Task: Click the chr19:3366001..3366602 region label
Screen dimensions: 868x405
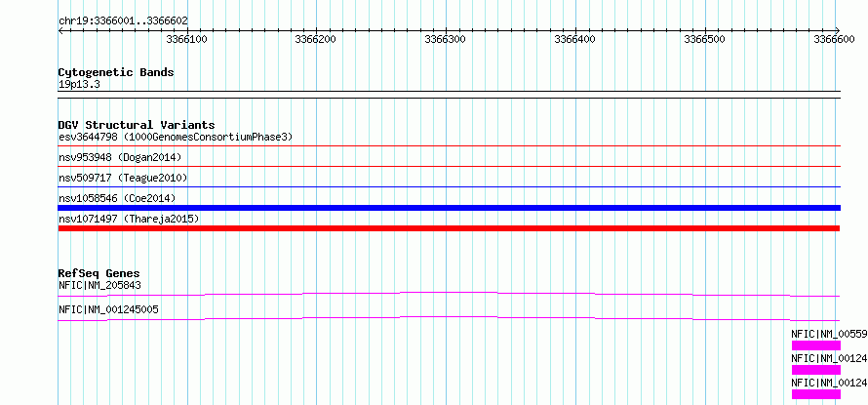Action: pos(123,21)
